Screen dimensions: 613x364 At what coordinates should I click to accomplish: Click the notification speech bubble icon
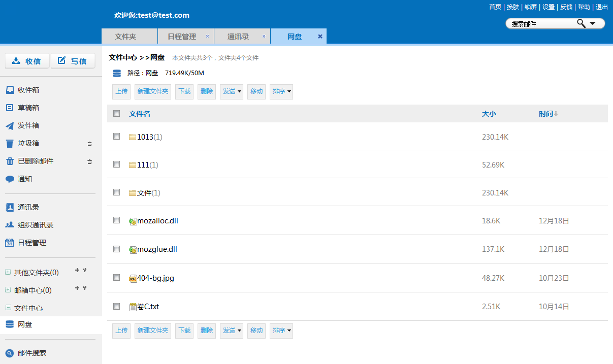tap(10, 179)
